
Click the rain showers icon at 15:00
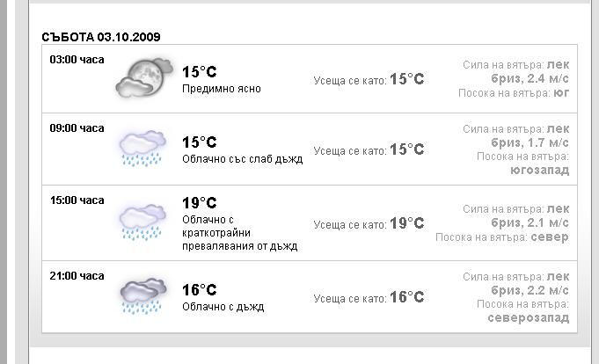click(142, 222)
